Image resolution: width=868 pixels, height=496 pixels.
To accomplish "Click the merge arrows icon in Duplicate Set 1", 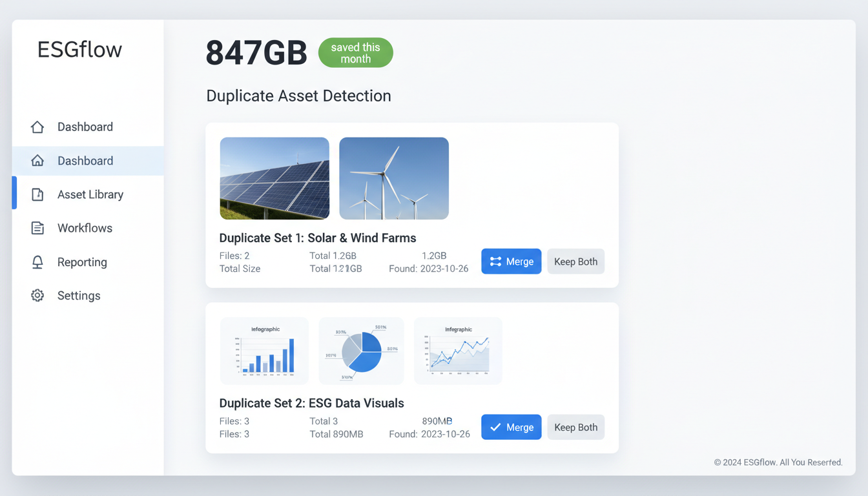I will point(495,262).
